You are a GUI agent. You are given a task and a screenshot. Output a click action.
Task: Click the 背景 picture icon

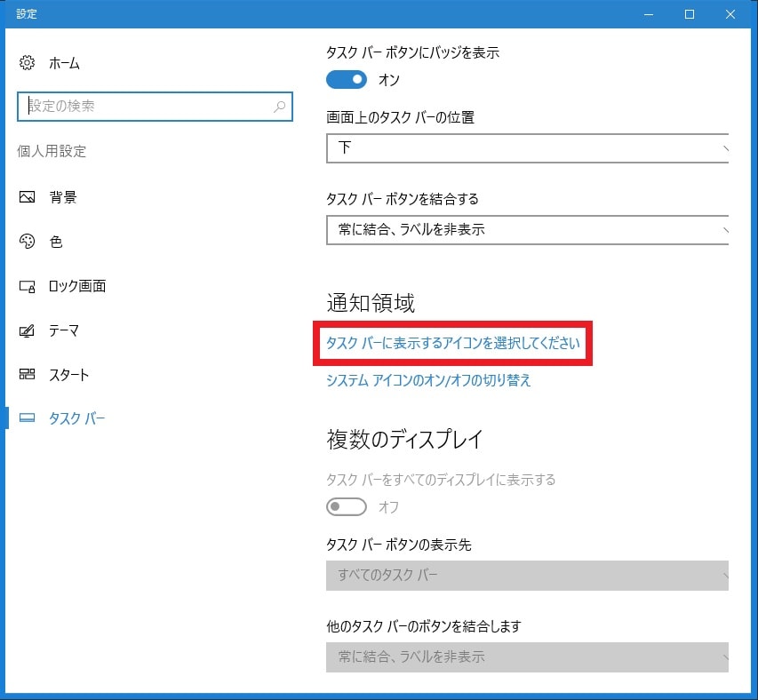(27, 197)
